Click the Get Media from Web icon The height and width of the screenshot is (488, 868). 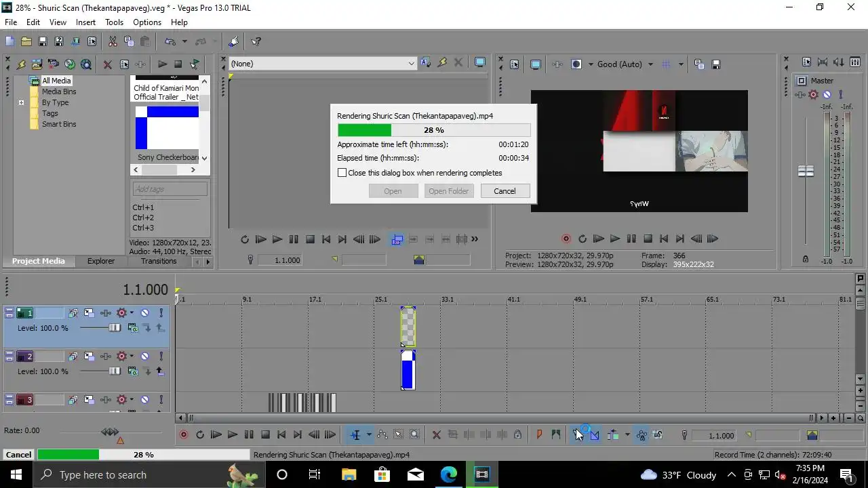86,64
